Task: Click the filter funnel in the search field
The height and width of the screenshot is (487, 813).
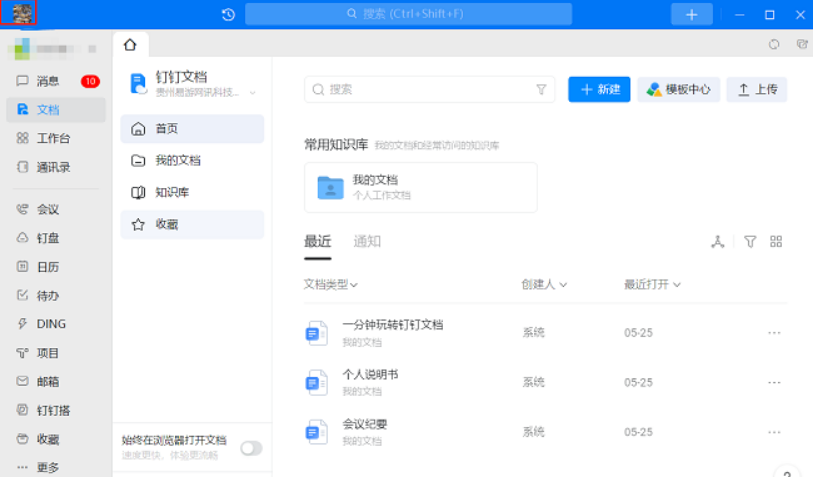Action: click(x=541, y=90)
